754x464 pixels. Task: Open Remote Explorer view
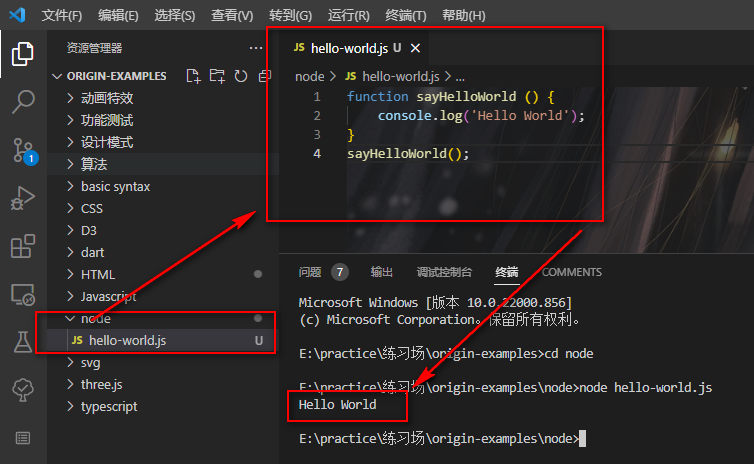(23, 294)
